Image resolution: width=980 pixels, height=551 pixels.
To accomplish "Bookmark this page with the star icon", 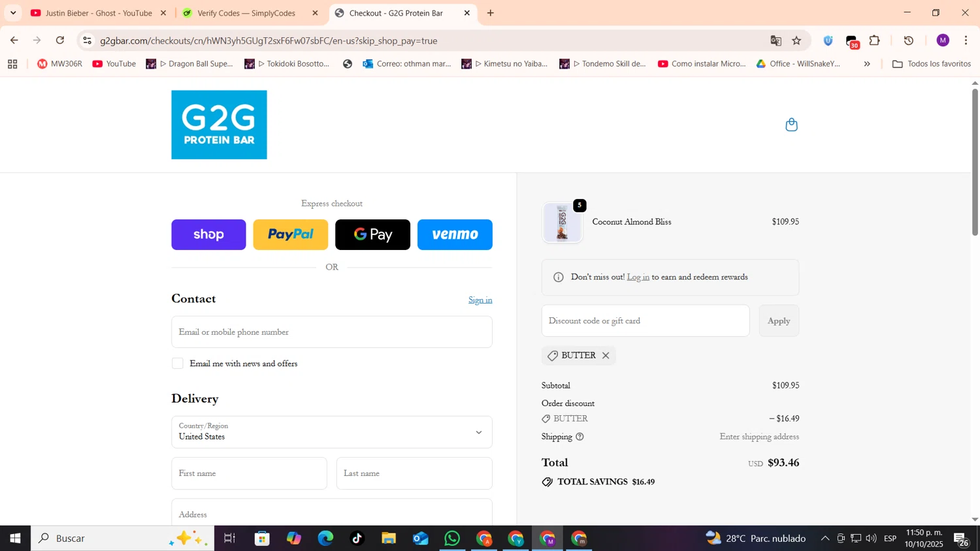I will coord(796,40).
